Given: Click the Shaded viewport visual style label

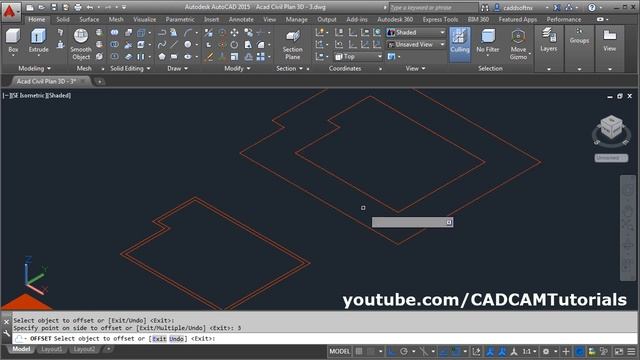Looking at the screenshot, I should (x=58, y=96).
